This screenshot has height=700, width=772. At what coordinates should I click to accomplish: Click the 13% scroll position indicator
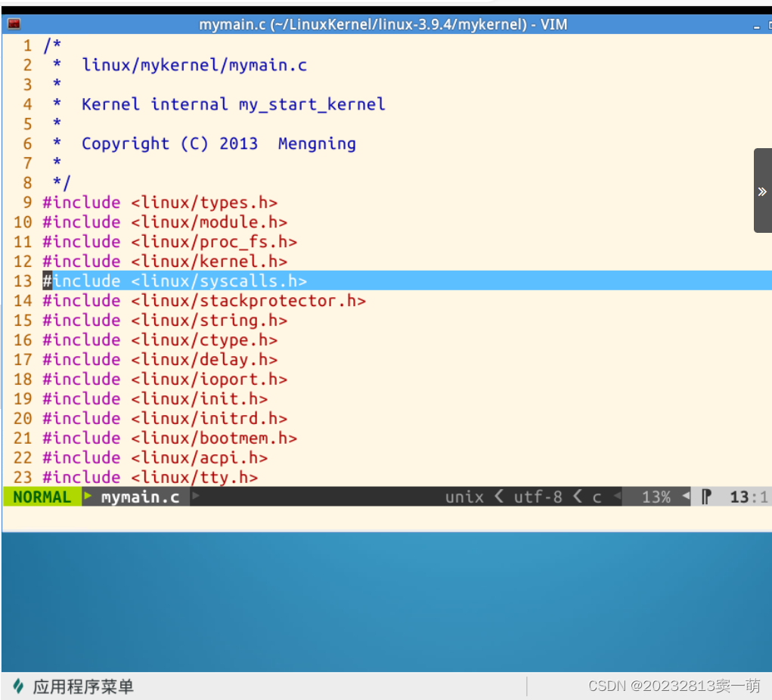click(657, 497)
